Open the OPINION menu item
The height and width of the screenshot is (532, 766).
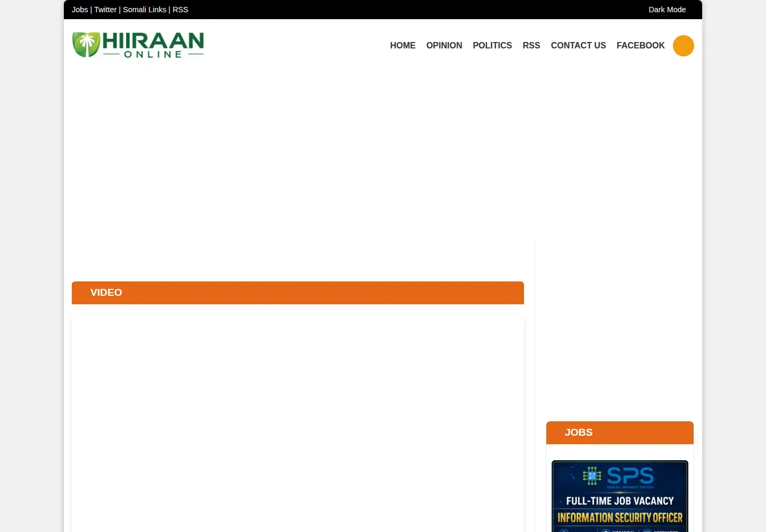444,46
